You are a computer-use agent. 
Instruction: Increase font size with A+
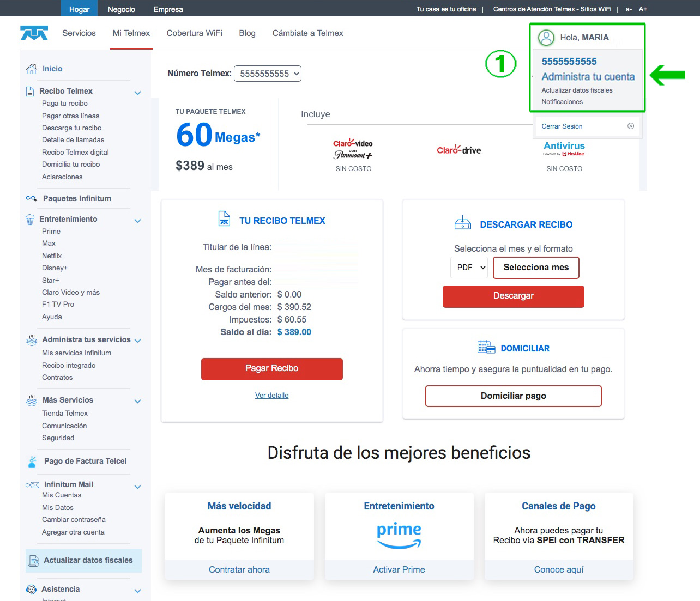pos(643,9)
